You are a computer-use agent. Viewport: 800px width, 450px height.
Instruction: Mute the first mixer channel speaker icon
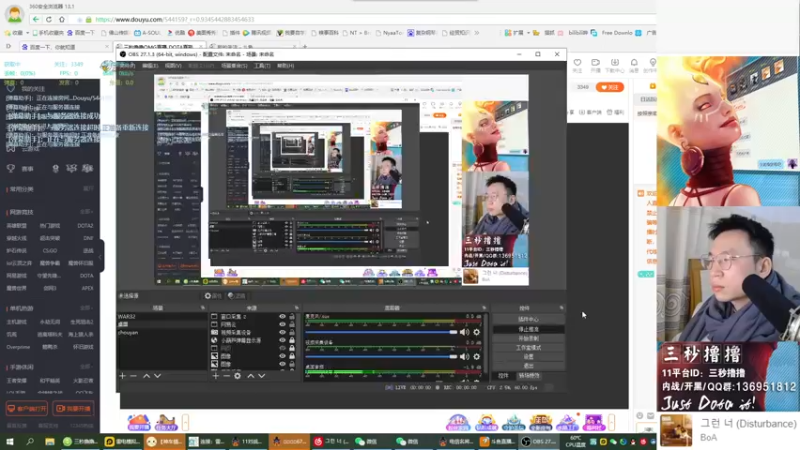click(x=464, y=332)
